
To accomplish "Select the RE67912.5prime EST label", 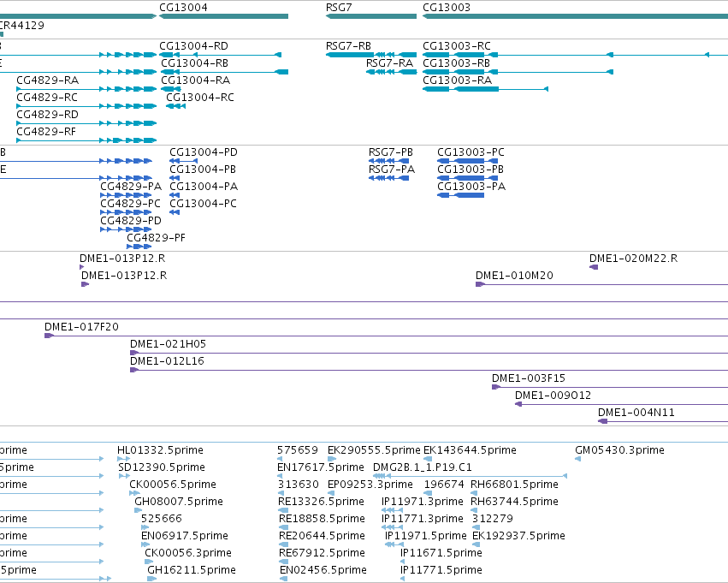I will pyautogui.click(x=322, y=554).
